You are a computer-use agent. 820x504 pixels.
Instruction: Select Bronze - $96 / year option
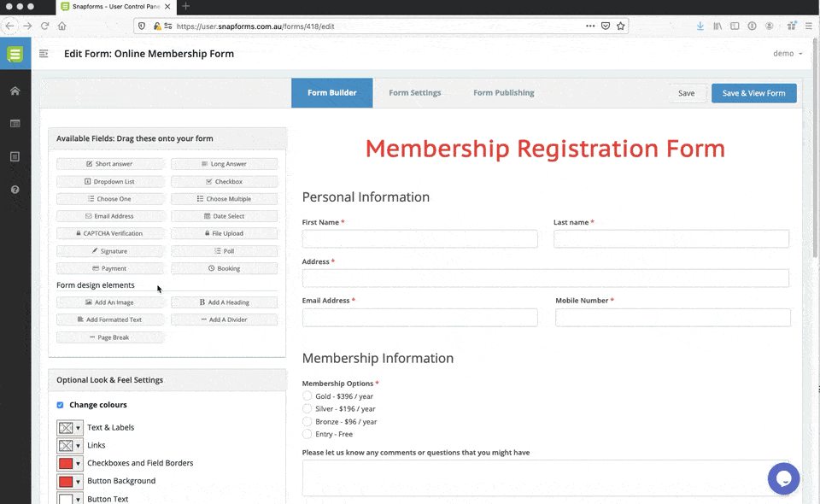click(307, 421)
